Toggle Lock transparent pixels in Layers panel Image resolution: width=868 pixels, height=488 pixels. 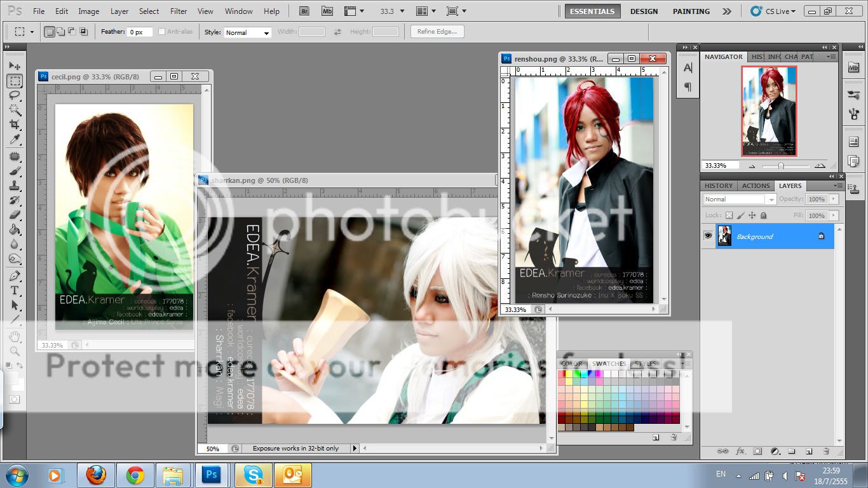click(729, 215)
